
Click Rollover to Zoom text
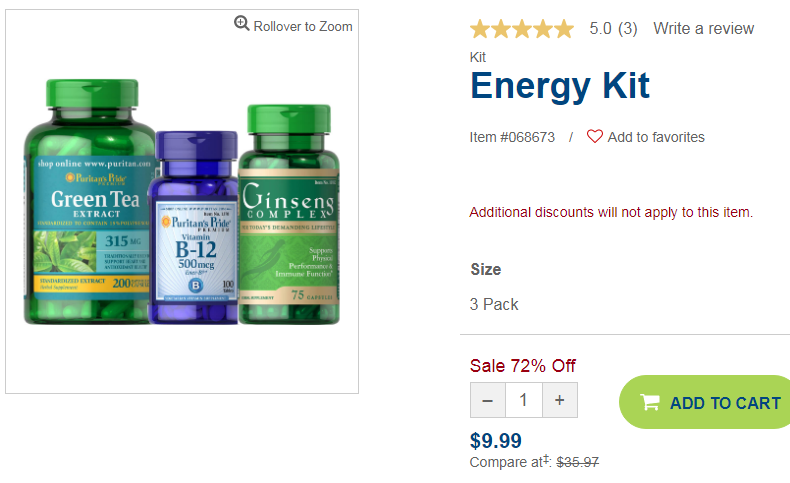[x=303, y=26]
